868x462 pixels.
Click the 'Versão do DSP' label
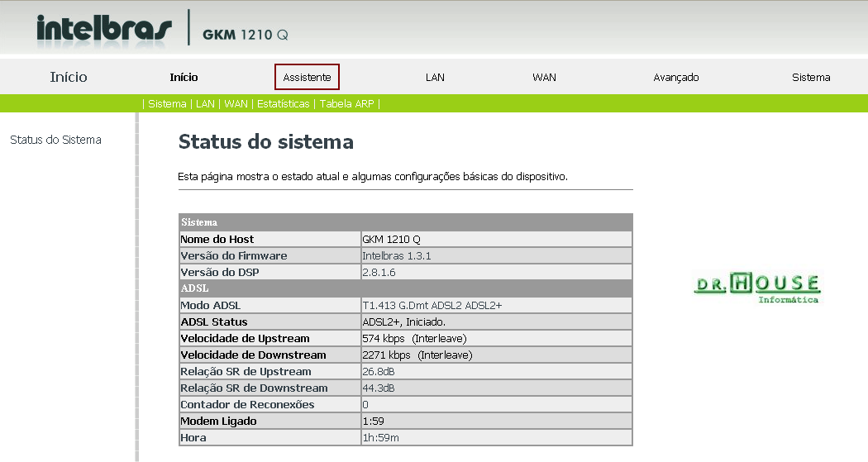[220, 272]
